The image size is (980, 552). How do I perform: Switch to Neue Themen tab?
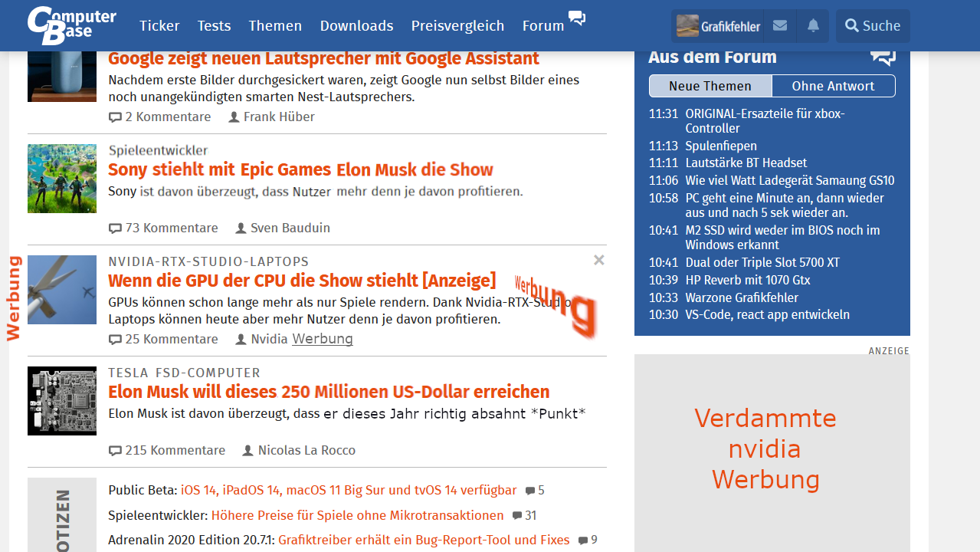[x=710, y=86]
